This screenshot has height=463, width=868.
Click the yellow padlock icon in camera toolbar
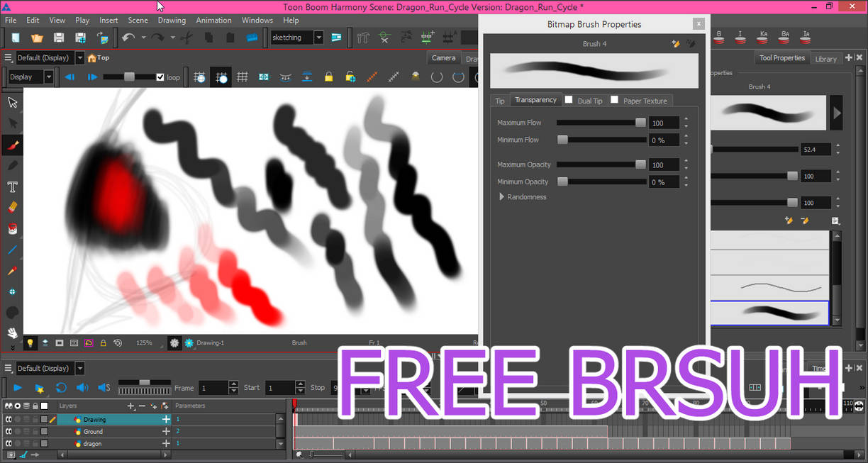[328, 77]
